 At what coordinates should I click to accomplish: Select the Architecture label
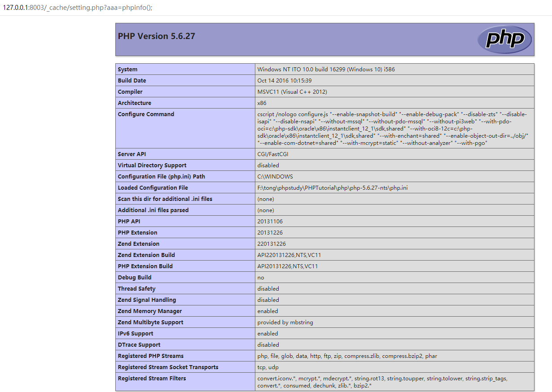[135, 103]
